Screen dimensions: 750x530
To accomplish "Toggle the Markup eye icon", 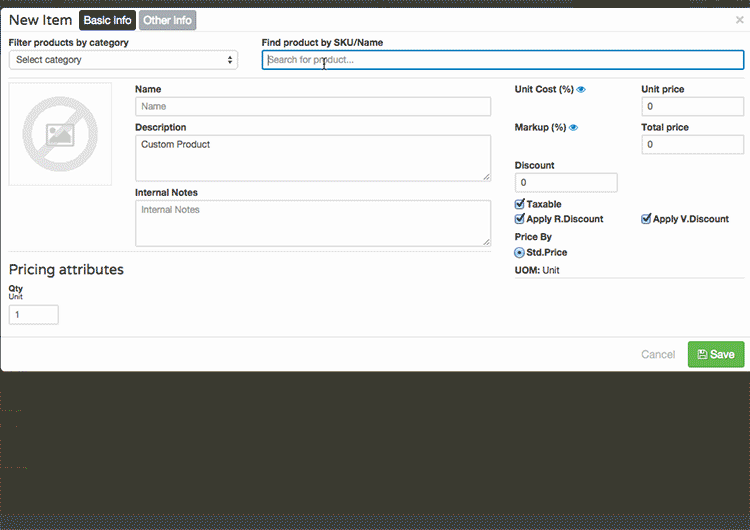I will (x=573, y=127).
